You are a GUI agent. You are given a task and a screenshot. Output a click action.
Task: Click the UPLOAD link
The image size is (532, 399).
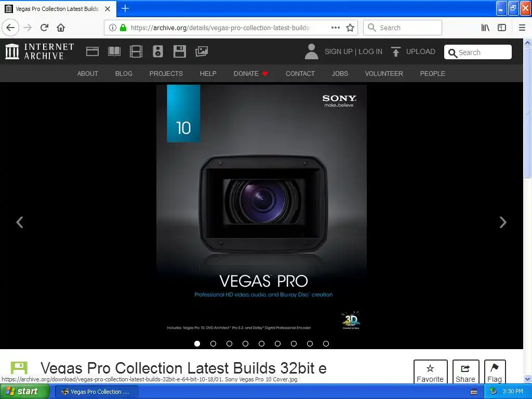[421, 51]
